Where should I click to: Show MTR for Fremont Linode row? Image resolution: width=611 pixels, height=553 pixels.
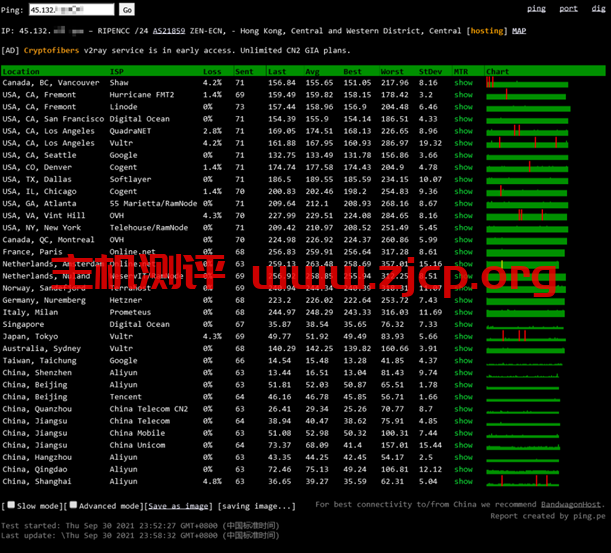click(463, 107)
